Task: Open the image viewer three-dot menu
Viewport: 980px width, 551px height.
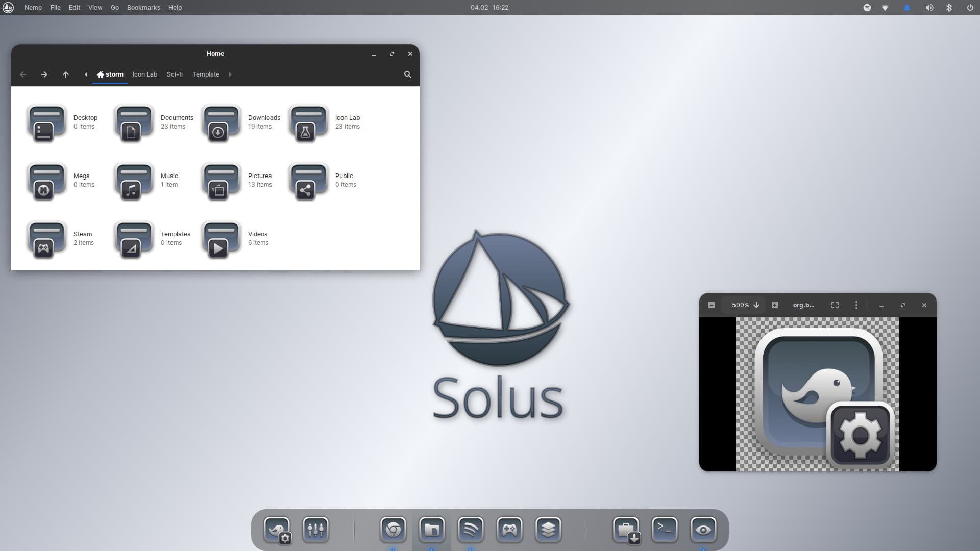Action: [856, 305]
